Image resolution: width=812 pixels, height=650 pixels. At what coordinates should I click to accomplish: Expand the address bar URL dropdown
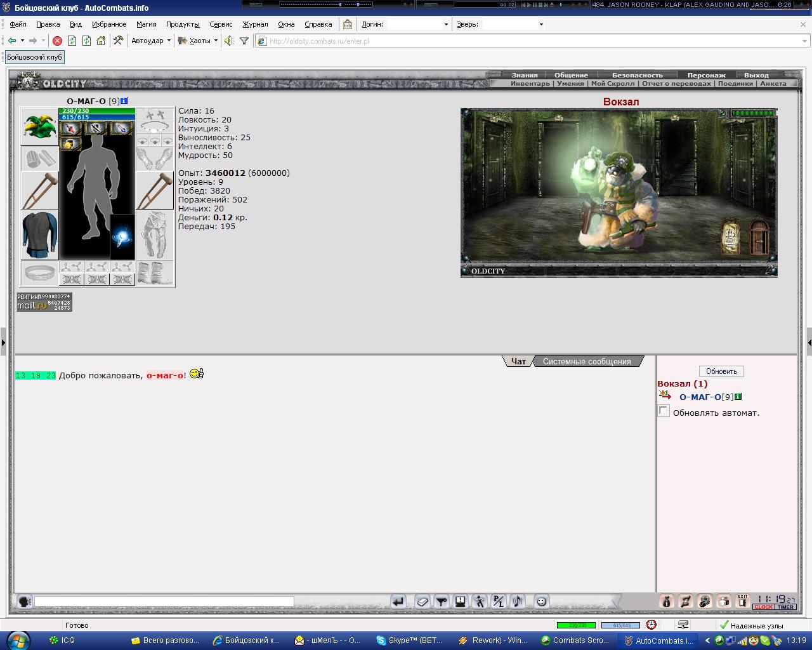[805, 41]
